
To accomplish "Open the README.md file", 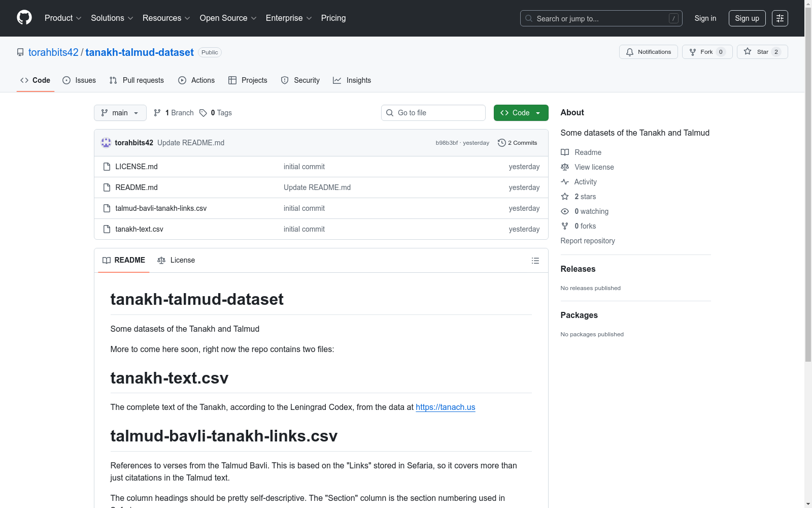I will tap(137, 187).
